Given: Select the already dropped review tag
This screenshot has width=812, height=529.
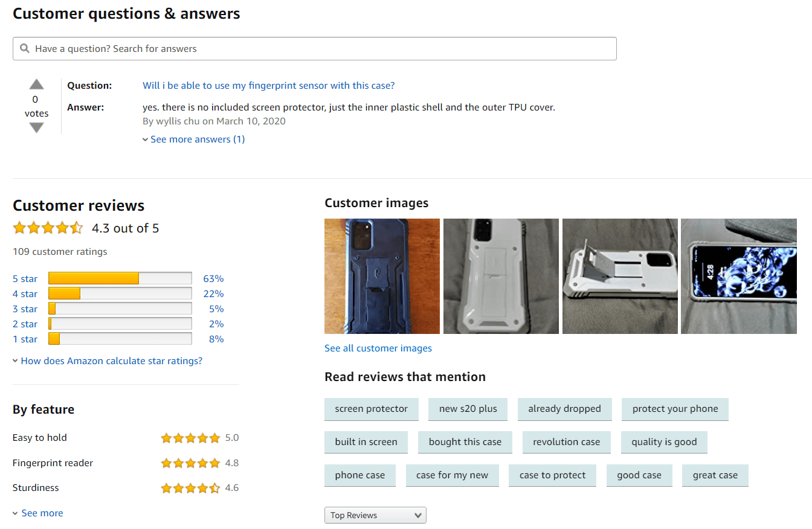Looking at the screenshot, I should 564,409.
